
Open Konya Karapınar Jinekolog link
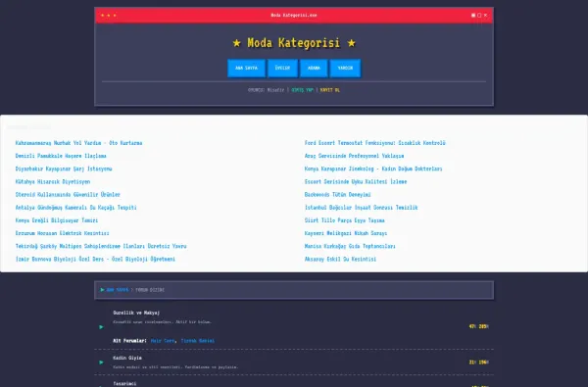373,169
